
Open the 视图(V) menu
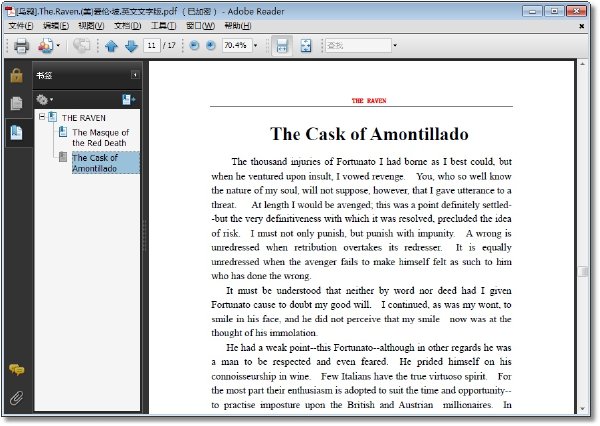click(x=91, y=26)
